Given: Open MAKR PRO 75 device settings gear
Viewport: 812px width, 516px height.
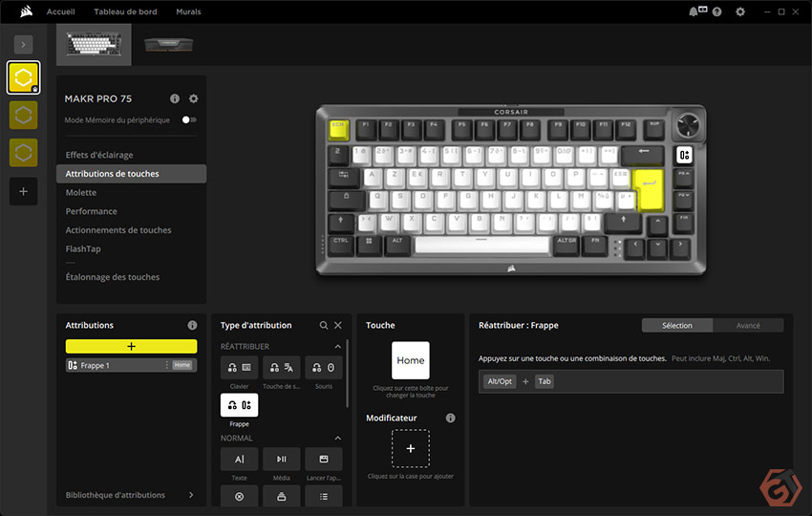Looking at the screenshot, I should (194, 98).
